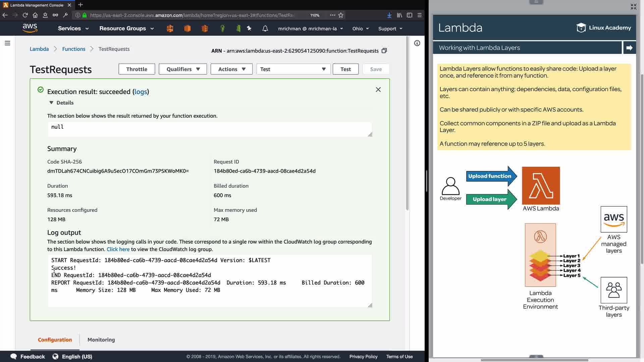Click the next arrow on the slide panel
Screen dimensions: 644x362
[x=629, y=48]
